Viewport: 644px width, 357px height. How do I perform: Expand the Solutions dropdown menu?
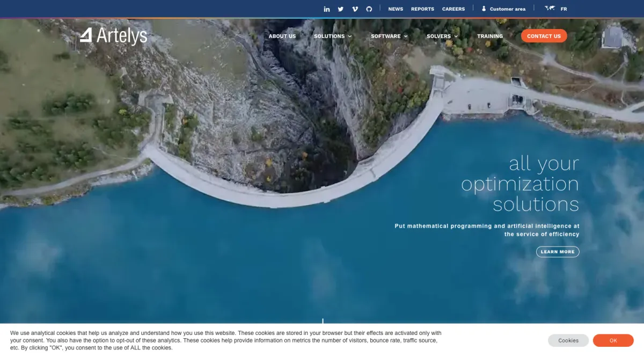pos(333,37)
